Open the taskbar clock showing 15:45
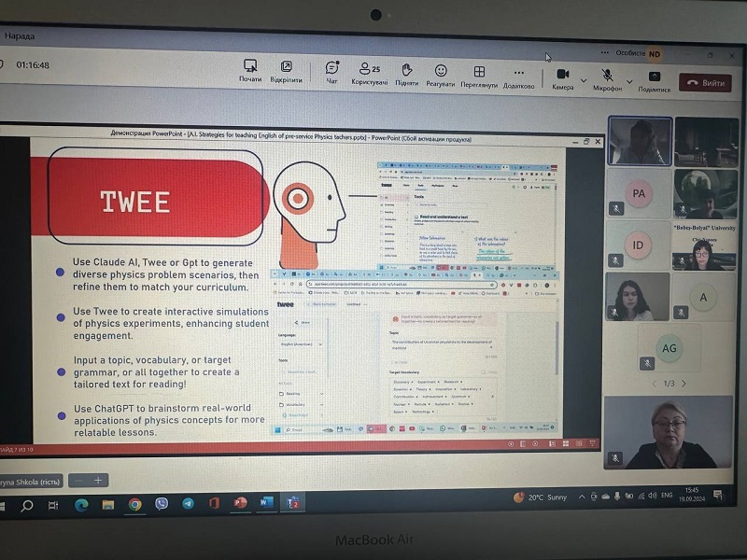 [x=692, y=495]
